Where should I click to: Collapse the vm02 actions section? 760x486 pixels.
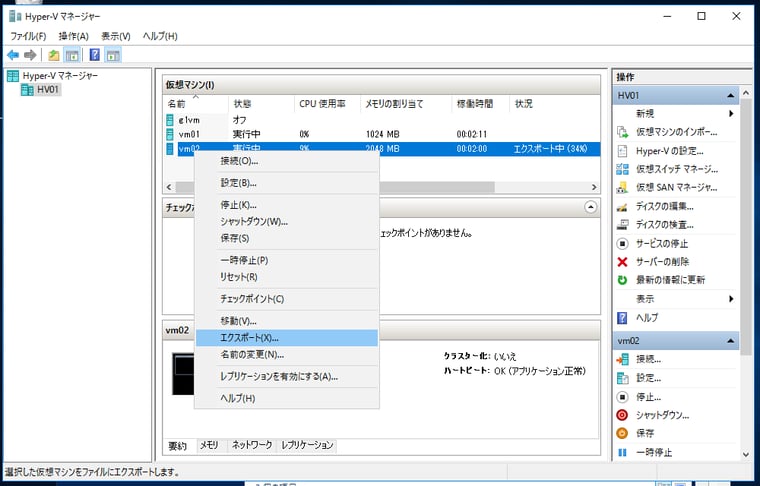tap(730, 341)
